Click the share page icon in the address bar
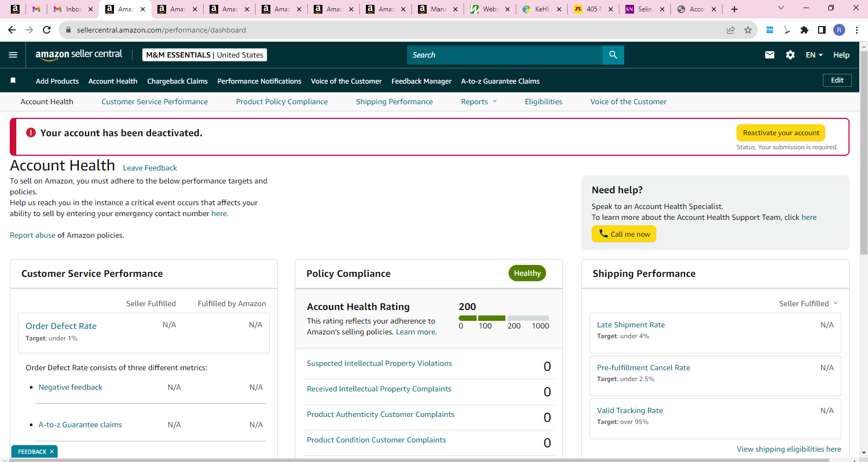 point(731,30)
